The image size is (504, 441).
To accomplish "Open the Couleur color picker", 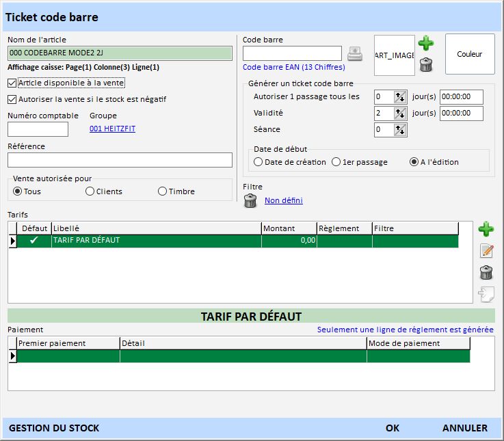I will [x=470, y=54].
